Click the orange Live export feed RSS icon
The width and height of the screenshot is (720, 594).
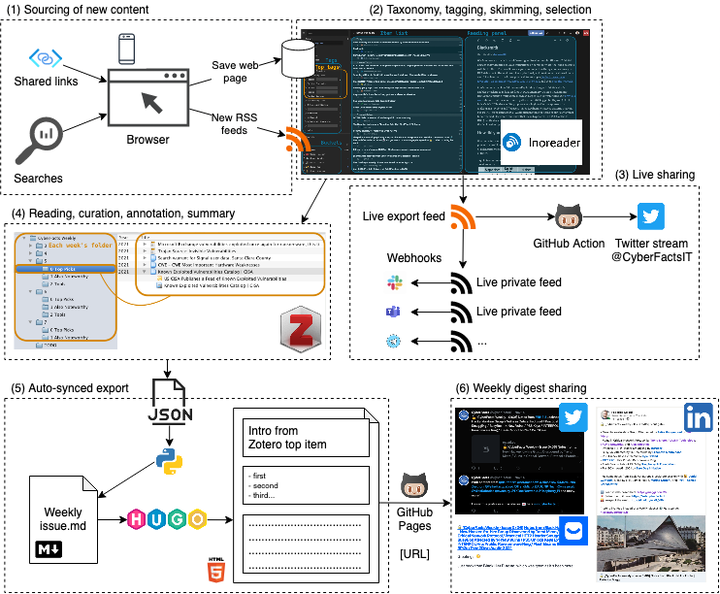(463, 216)
